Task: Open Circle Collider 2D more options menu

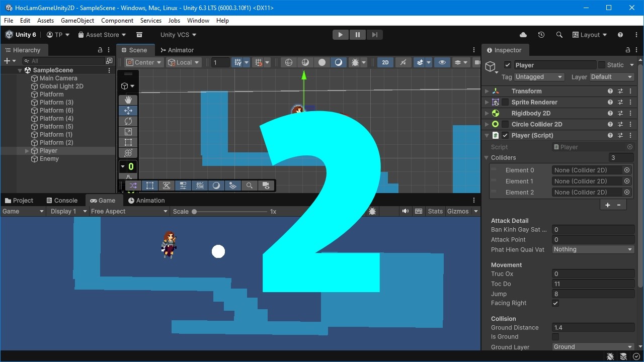Action: [x=630, y=124]
